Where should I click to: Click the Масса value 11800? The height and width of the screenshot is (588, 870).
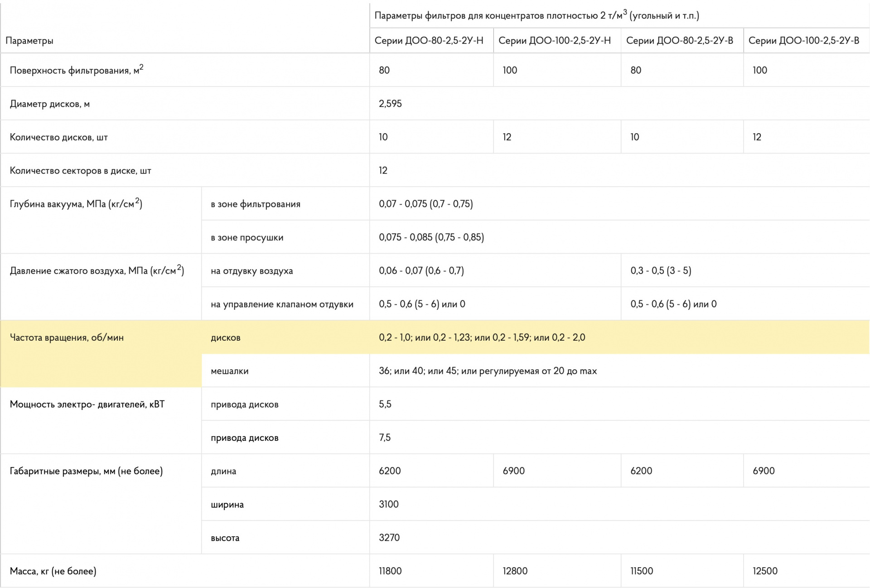(390, 571)
